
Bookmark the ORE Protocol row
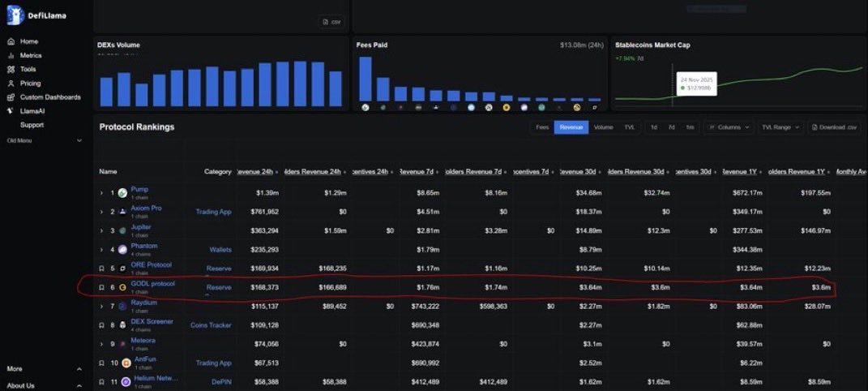101,269
